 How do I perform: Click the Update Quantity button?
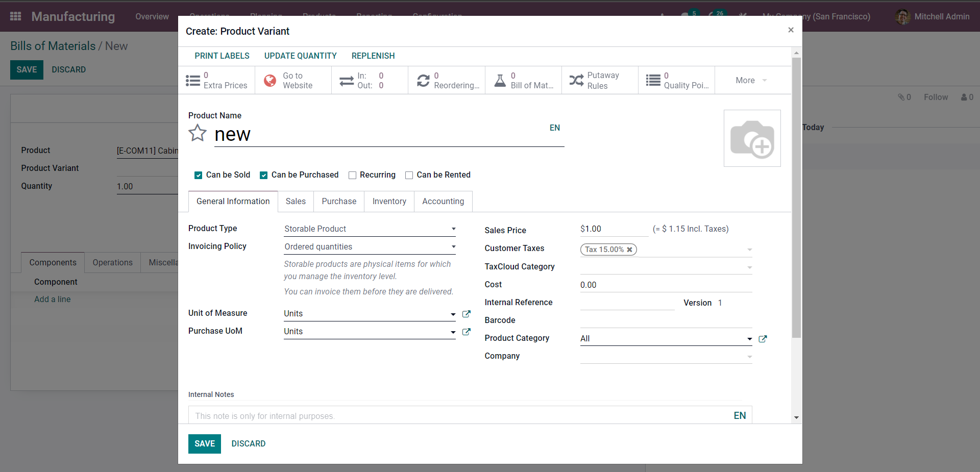click(300, 56)
